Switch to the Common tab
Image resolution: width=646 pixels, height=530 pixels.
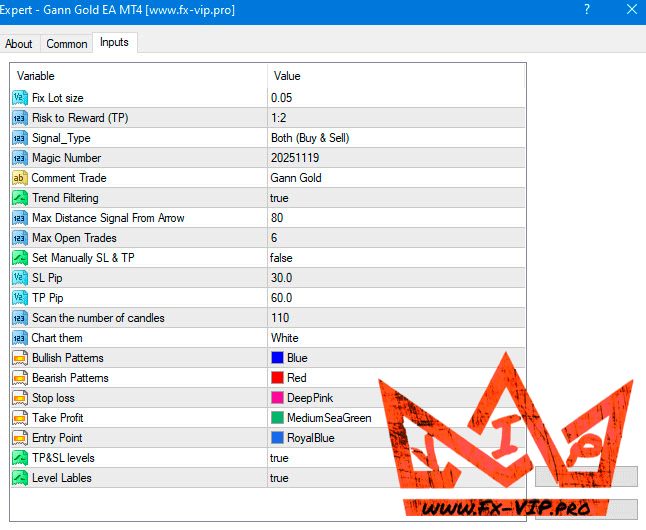[x=67, y=44]
